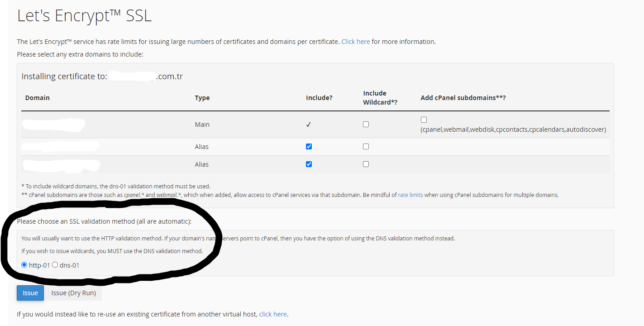Tick Include Wildcard for the first Alias row
This screenshot has height=326, width=644.
(x=366, y=146)
